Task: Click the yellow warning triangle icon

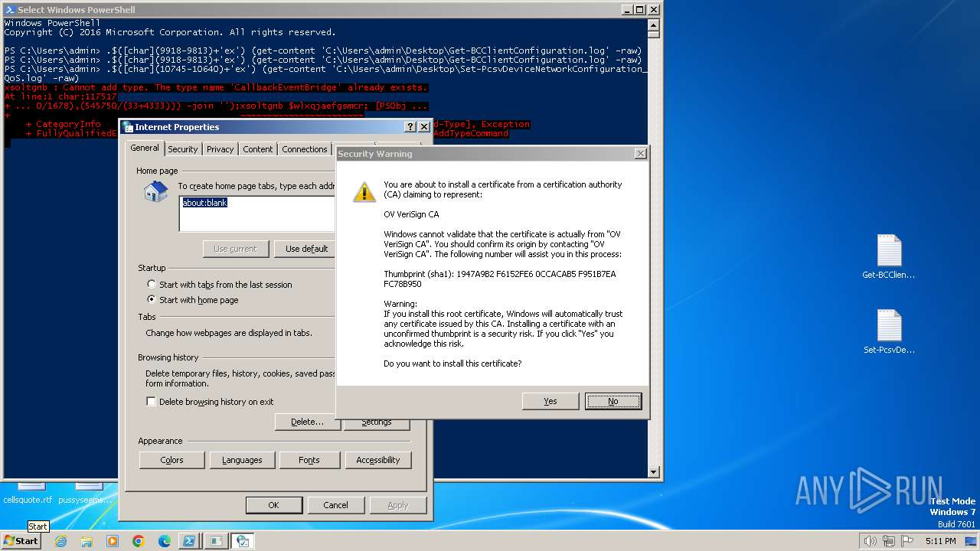Action: click(x=364, y=191)
